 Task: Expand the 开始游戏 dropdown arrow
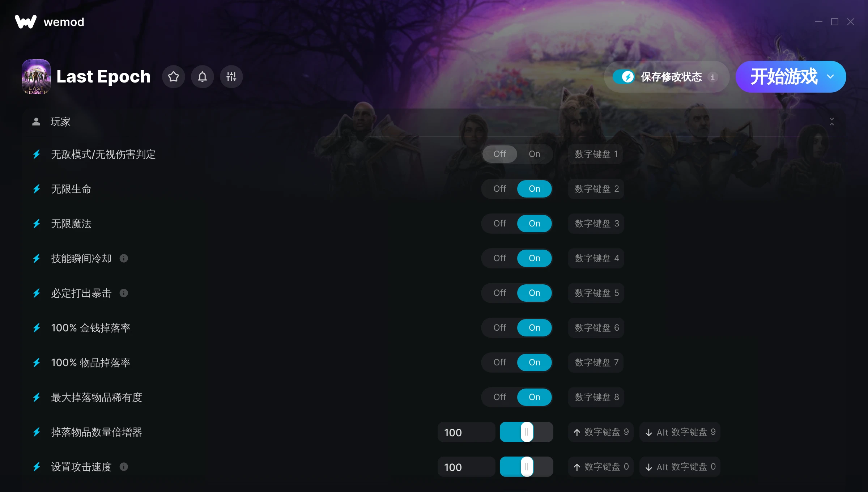coord(830,77)
